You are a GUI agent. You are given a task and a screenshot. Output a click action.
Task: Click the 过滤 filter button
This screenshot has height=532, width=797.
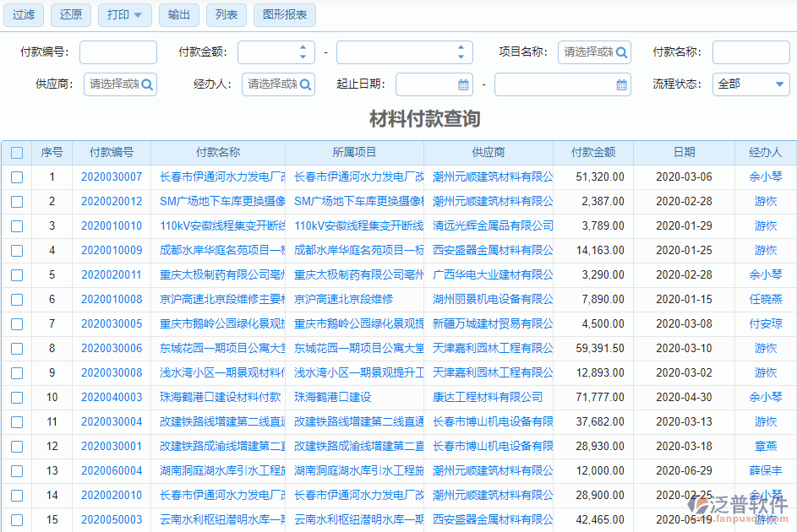pos(23,15)
